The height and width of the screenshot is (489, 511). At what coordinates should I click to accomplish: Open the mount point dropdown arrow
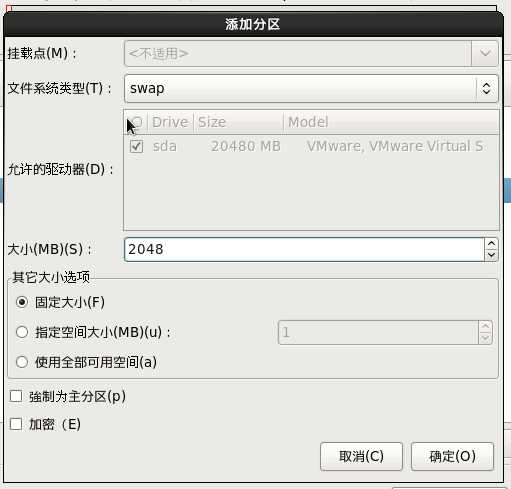coord(485,53)
